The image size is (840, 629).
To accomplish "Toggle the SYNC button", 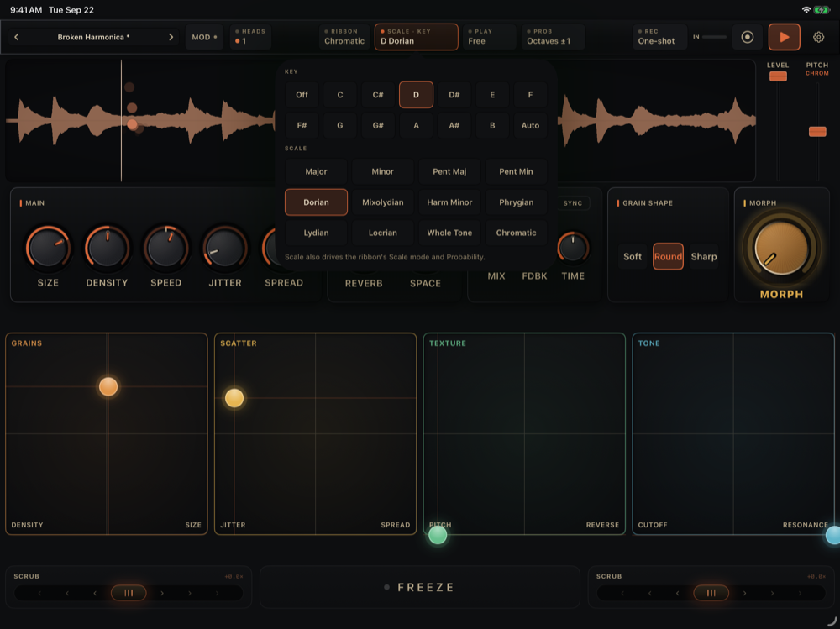I will point(573,203).
